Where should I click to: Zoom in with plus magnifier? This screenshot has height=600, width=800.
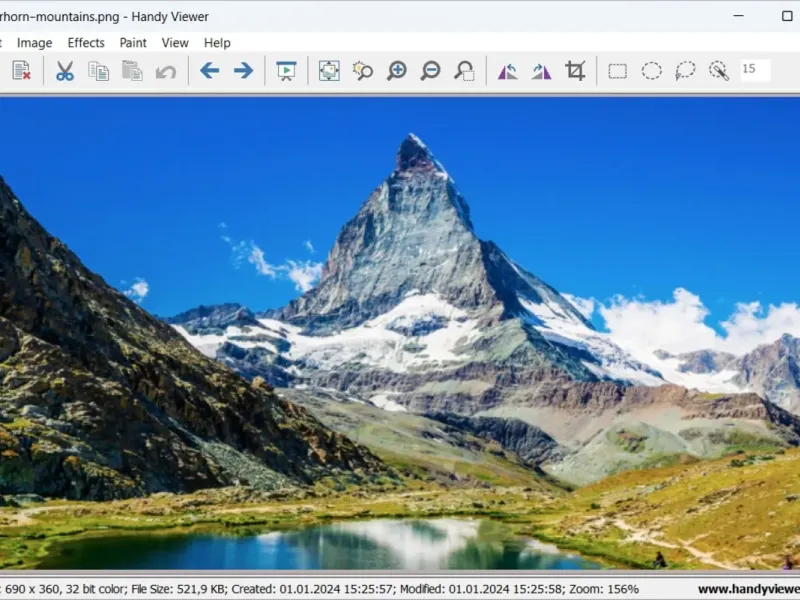[396, 70]
